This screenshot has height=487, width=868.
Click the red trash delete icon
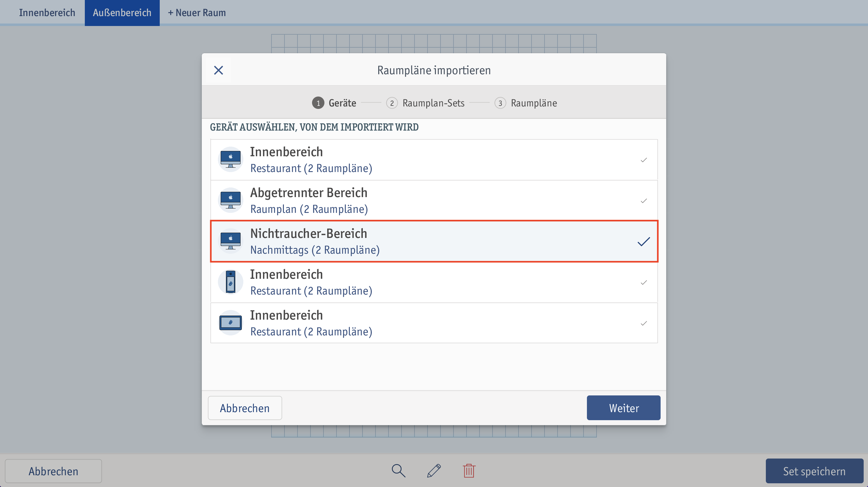[x=469, y=471]
